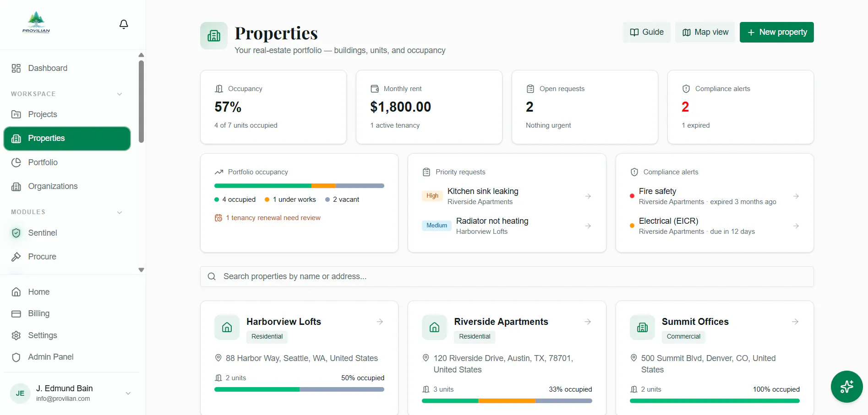Click the Harborview Lofts arrow icon
Screen dimensions: 868x415
(x=380, y=322)
